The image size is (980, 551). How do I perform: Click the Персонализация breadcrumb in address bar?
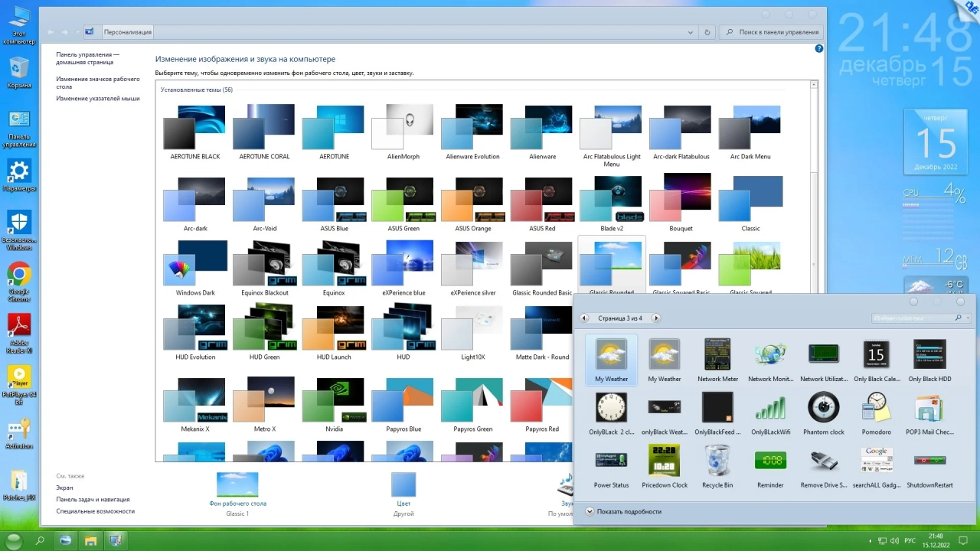127,32
